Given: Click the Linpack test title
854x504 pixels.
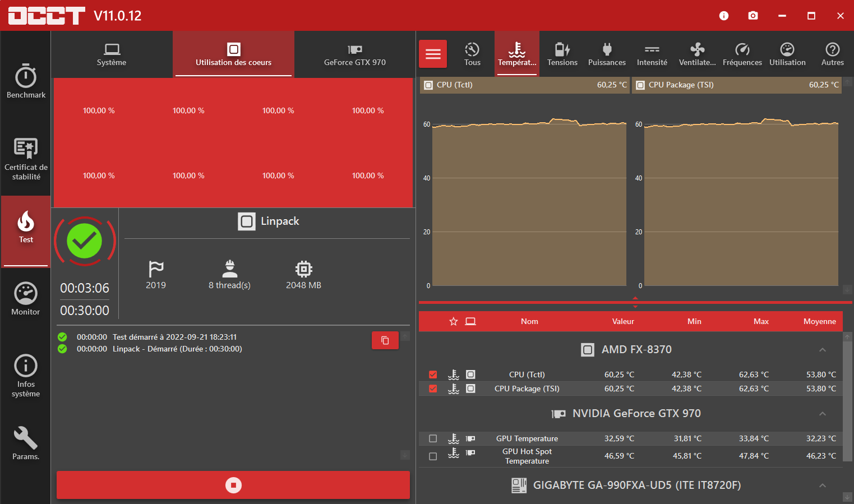Looking at the screenshot, I should (280, 221).
